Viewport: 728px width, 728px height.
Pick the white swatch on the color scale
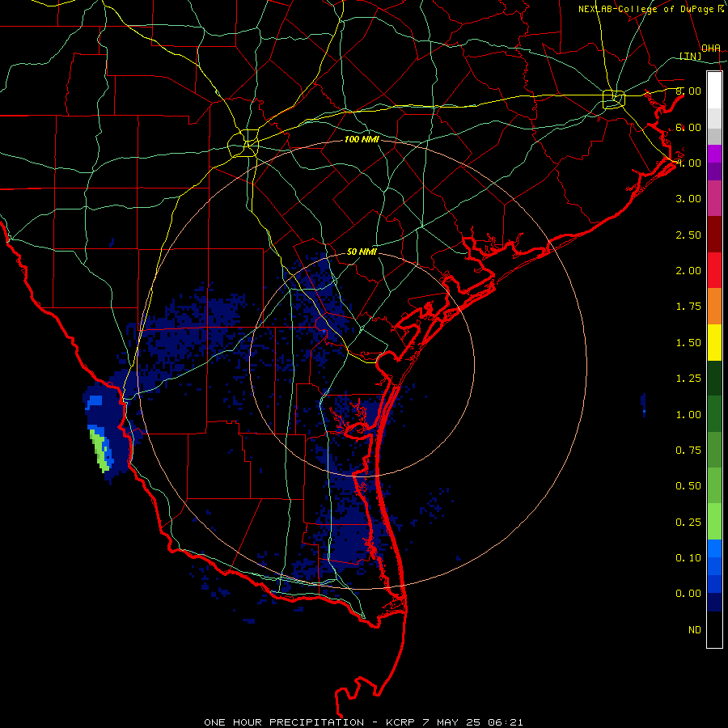(x=714, y=90)
